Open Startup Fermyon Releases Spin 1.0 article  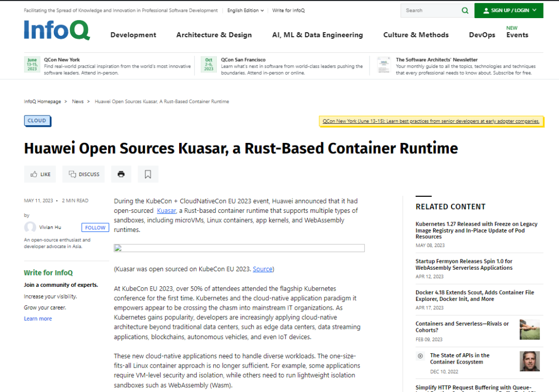coord(464,265)
